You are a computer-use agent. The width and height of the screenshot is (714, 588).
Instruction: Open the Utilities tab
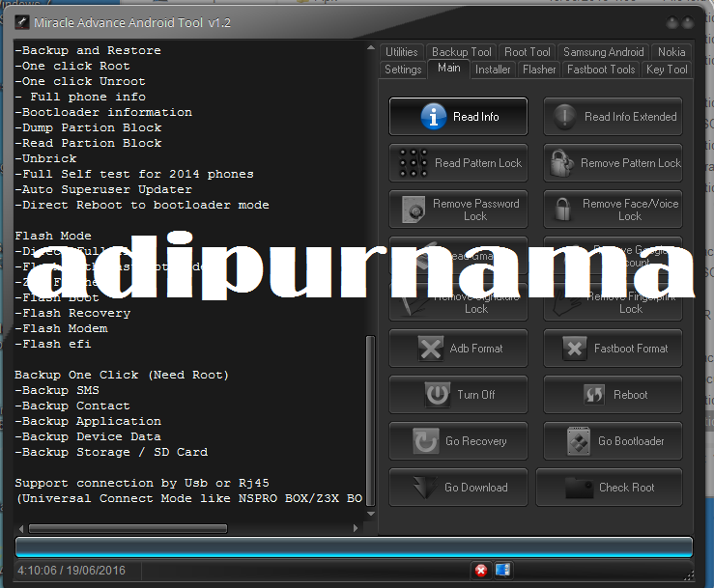click(402, 52)
